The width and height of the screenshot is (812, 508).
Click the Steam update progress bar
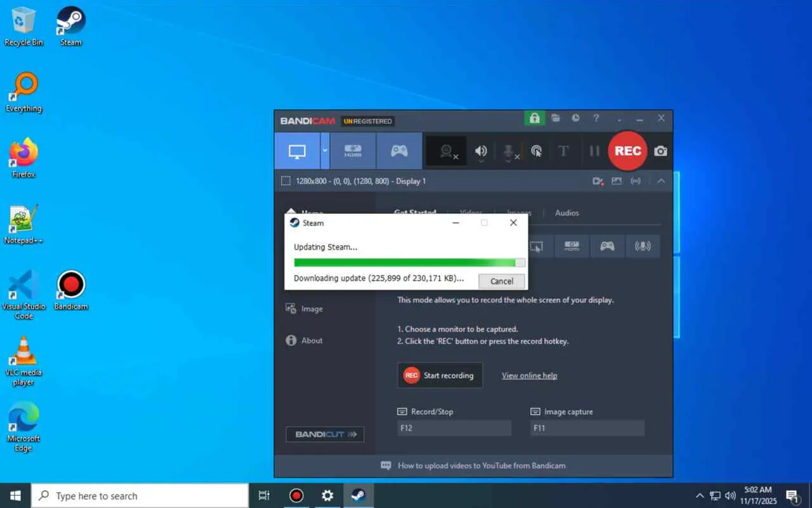(x=410, y=262)
